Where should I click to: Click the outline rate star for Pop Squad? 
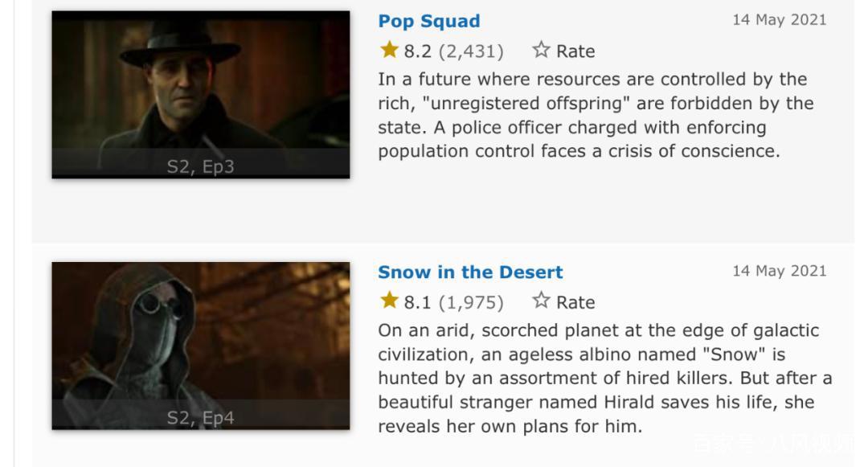(541, 51)
